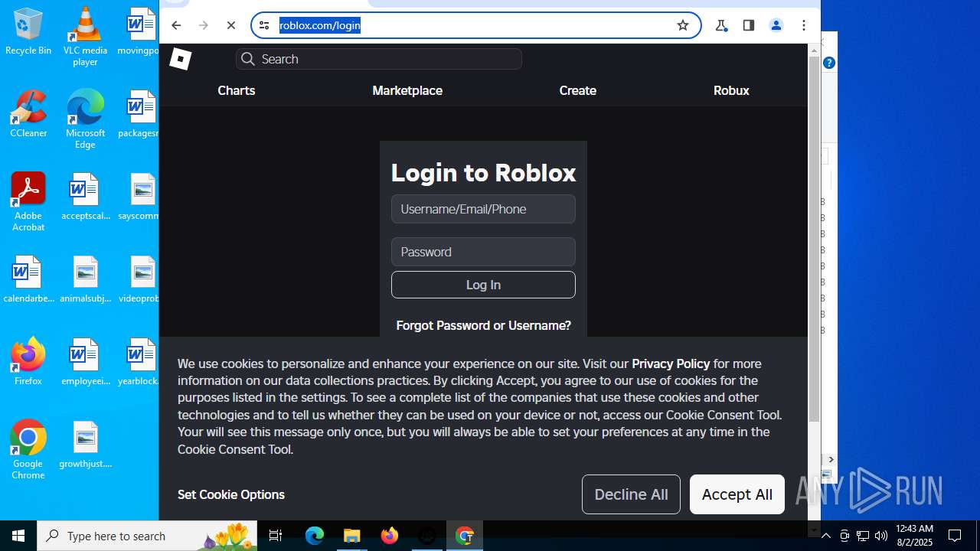Click Forgot Password or Username link
This screenshot has height=551, width=980.
(x=483, y=325)
